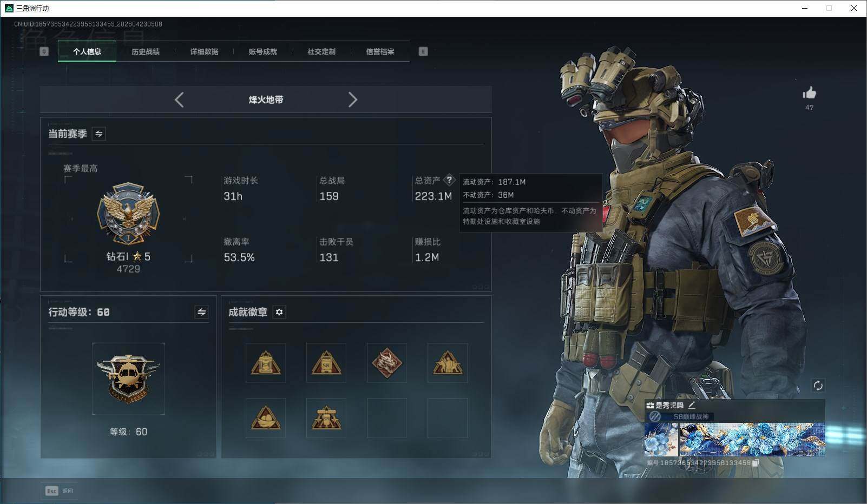Open the achievement badge settings gear
Screen dimensions: 867x504
click(x=279, y=312)
